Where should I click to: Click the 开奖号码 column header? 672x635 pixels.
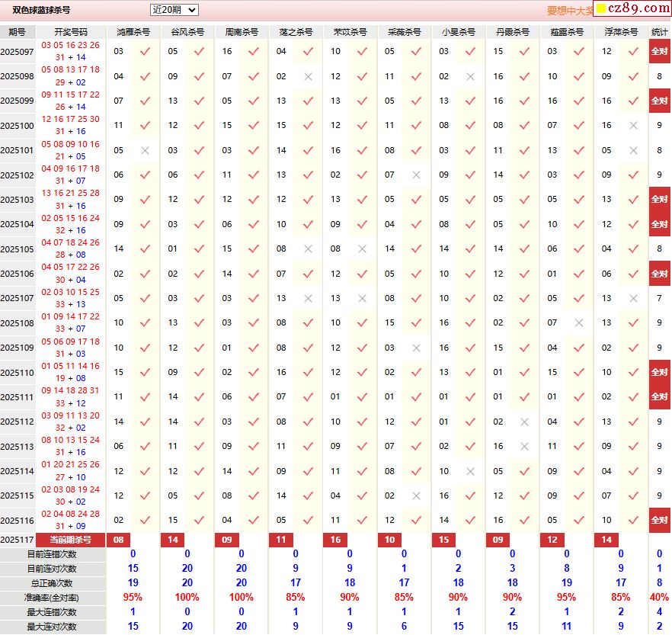(x=71, y=32)
